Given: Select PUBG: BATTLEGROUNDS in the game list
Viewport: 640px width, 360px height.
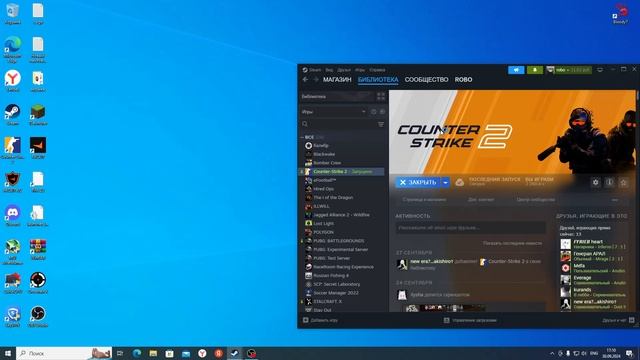Looking at the screenshot, I should 338,241.
